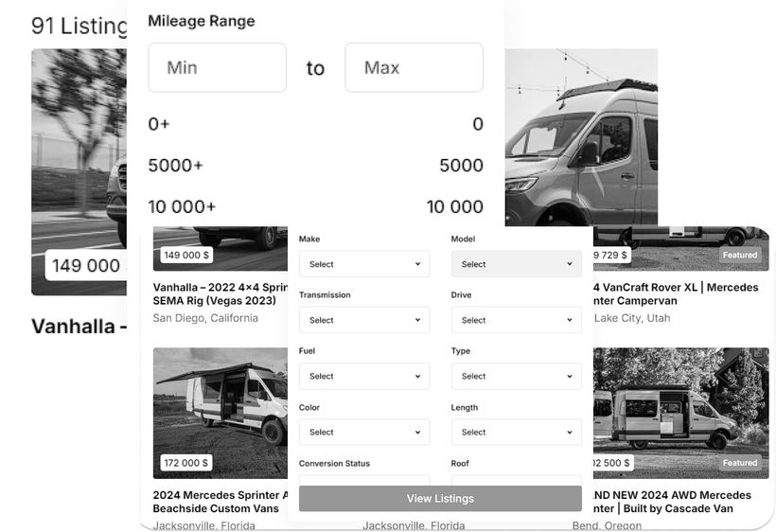Open the Drive dropdown

pos(516,320)
